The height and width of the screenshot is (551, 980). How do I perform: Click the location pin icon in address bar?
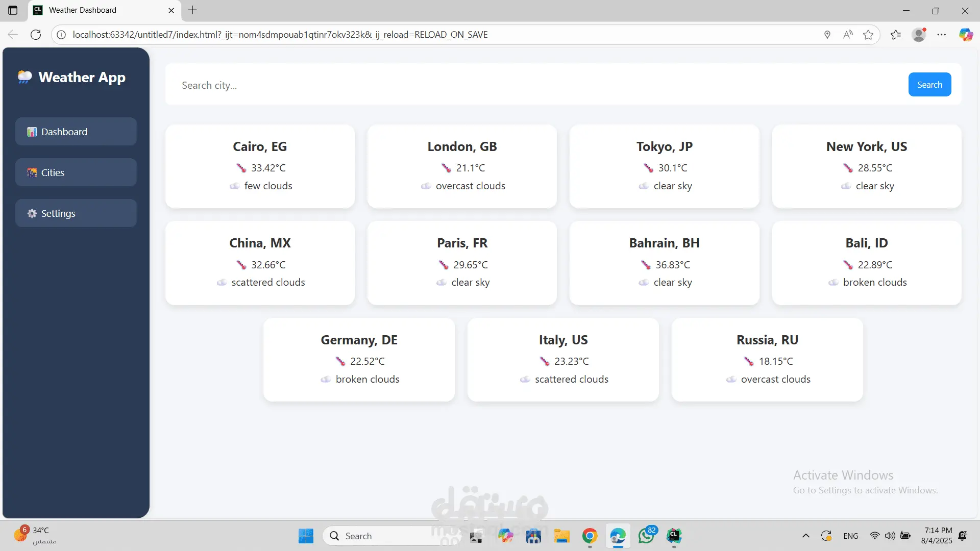[827, 35]
